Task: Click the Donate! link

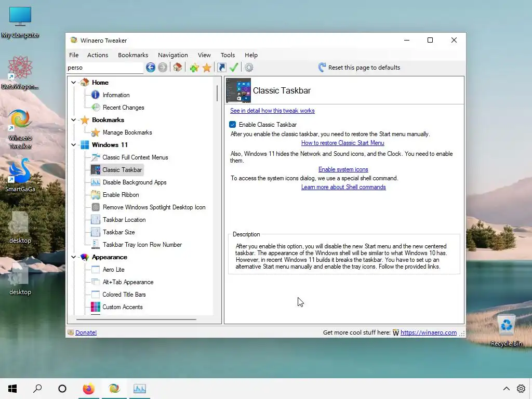Action: (86, 332)
